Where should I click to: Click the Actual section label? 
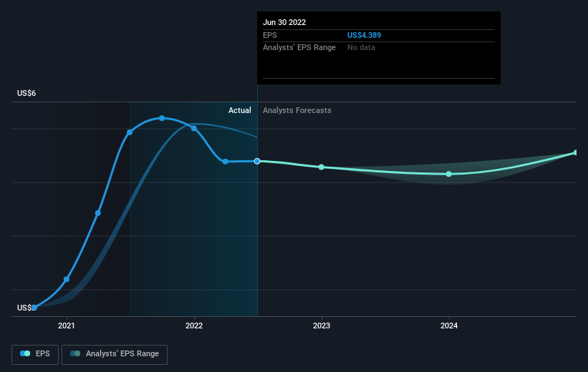click(x=240, y=110)
